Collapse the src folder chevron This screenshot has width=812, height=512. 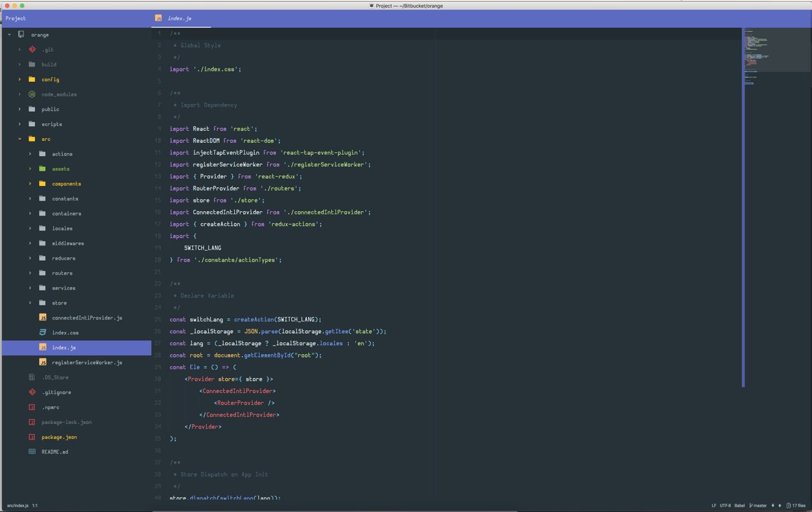coord(20,139)
